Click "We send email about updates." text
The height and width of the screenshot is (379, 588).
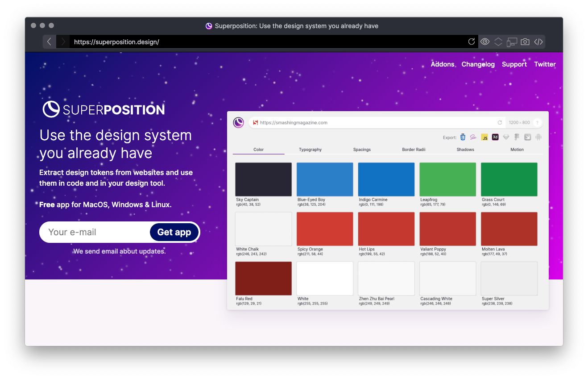tap(120, 251)
